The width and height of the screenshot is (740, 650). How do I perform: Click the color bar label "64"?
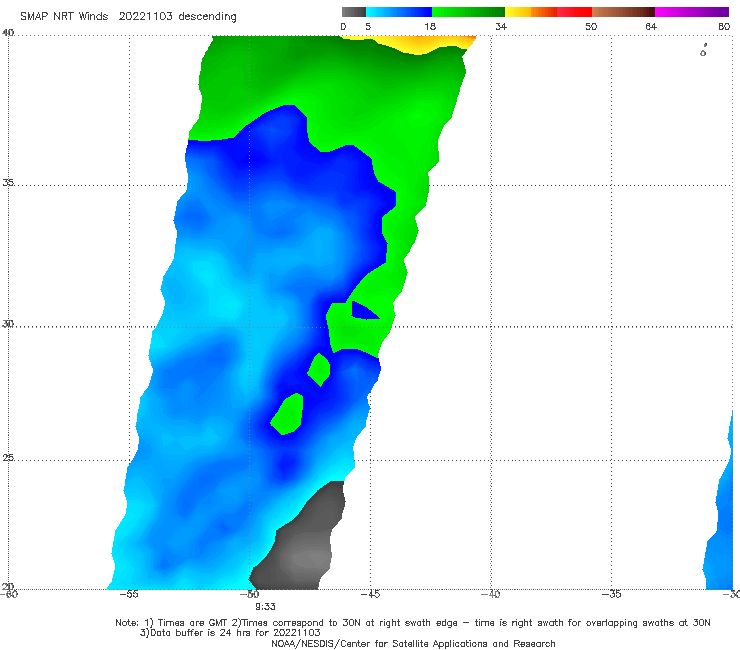(651, 26)
